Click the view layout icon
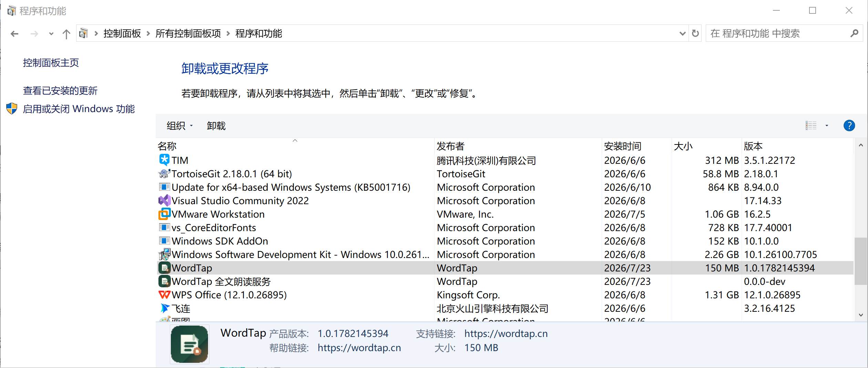Viewport: 868px width, 368px height. 811,126
